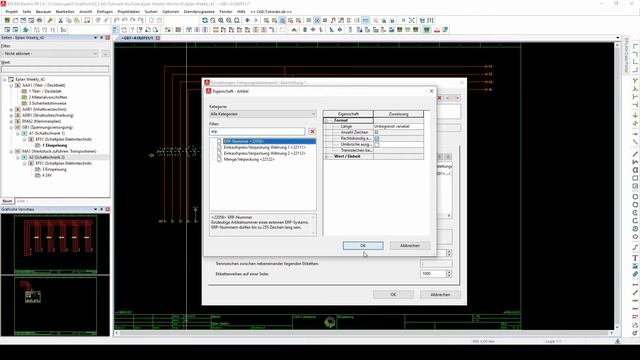
Task: Select page 1 Einspeisung in page tree
Action: click(x=55, y=145)
